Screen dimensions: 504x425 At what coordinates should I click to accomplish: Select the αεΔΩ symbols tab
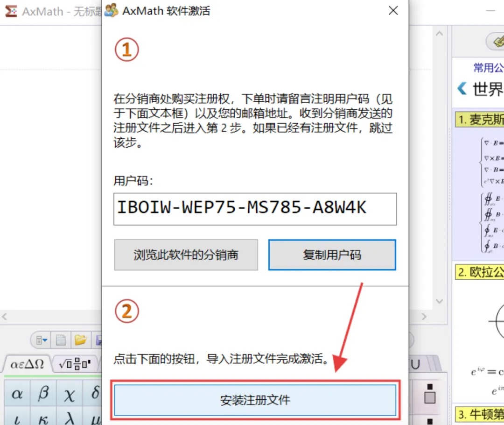point(27,364)
